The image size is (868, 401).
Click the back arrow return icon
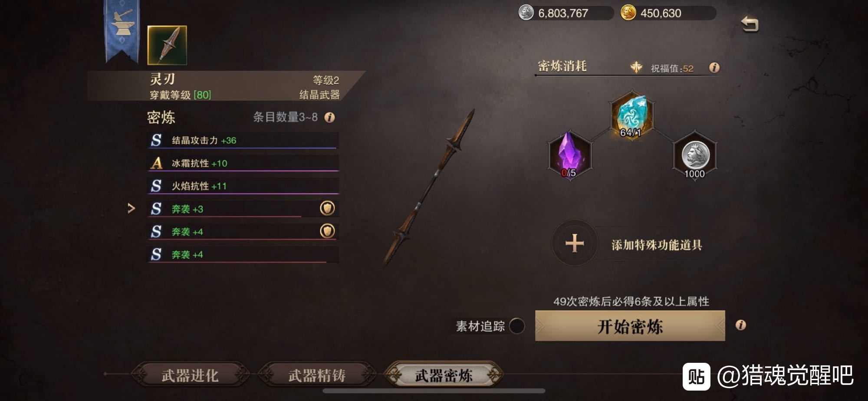click(x=750, y=24)
